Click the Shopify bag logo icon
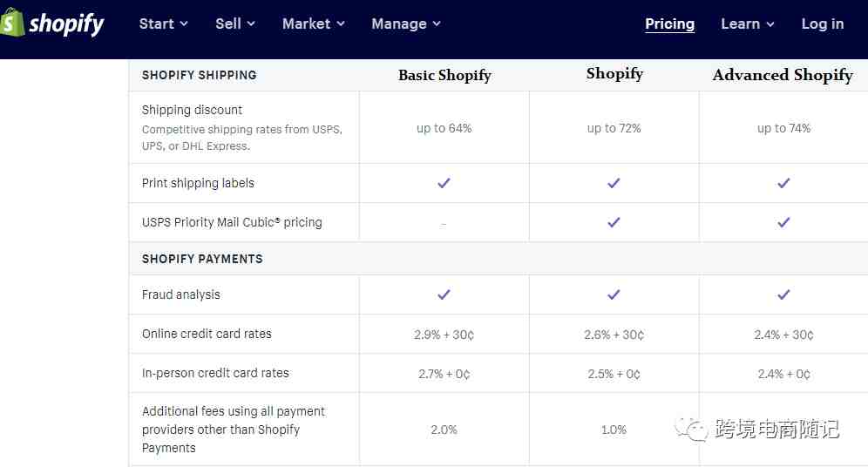The image size is (868, 467). [x=11, y=23]
